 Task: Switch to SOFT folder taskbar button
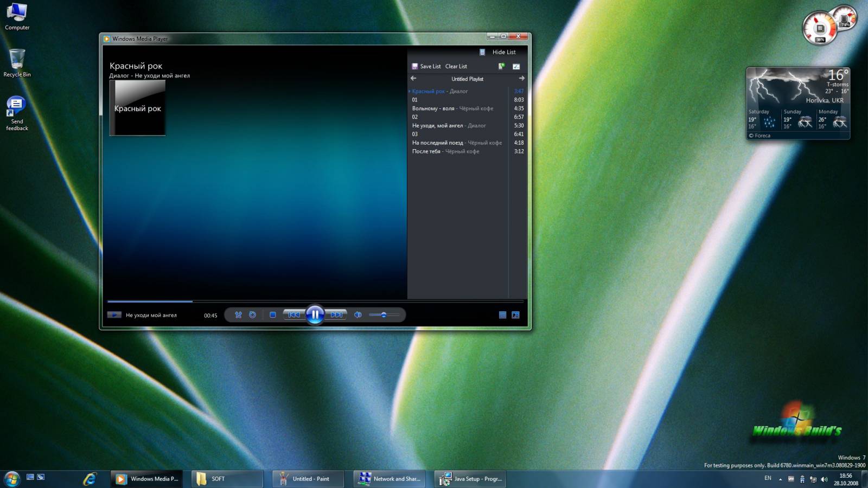227,479
